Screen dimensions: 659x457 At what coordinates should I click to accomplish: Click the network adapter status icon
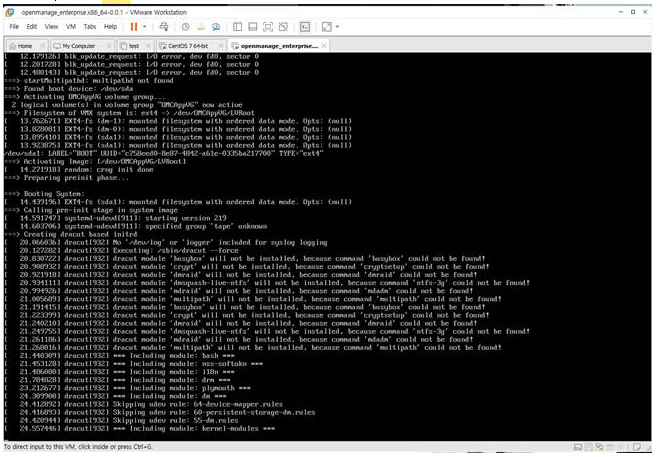coord(599,447)
